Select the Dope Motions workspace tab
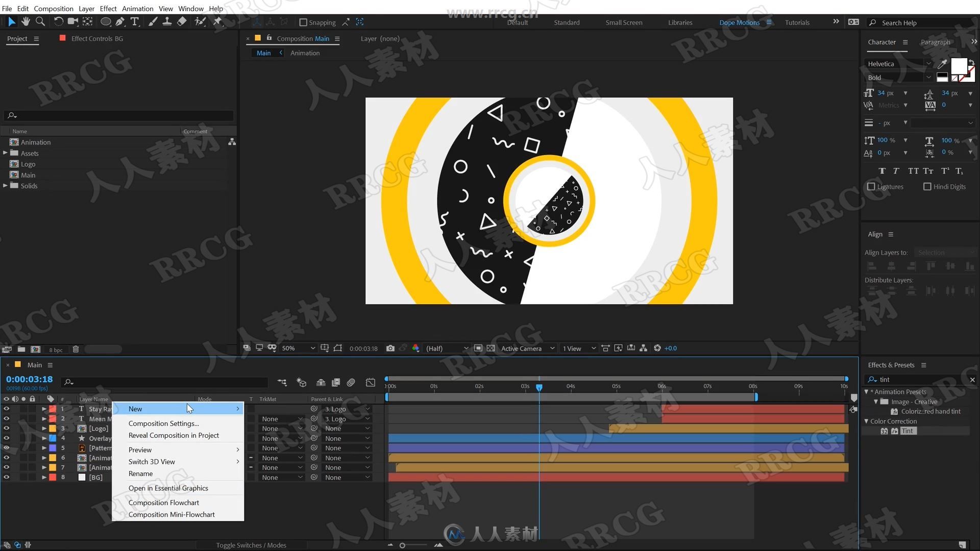The width and height of the screenshot is (980, 551). (739, 22)
